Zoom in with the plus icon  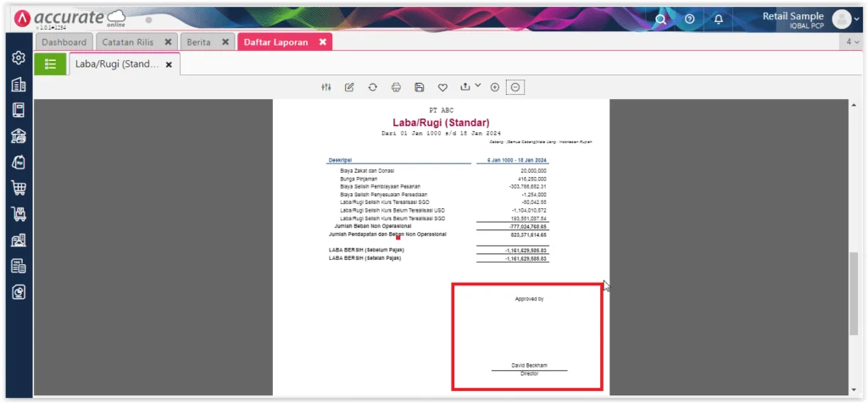tap(495, 87)
